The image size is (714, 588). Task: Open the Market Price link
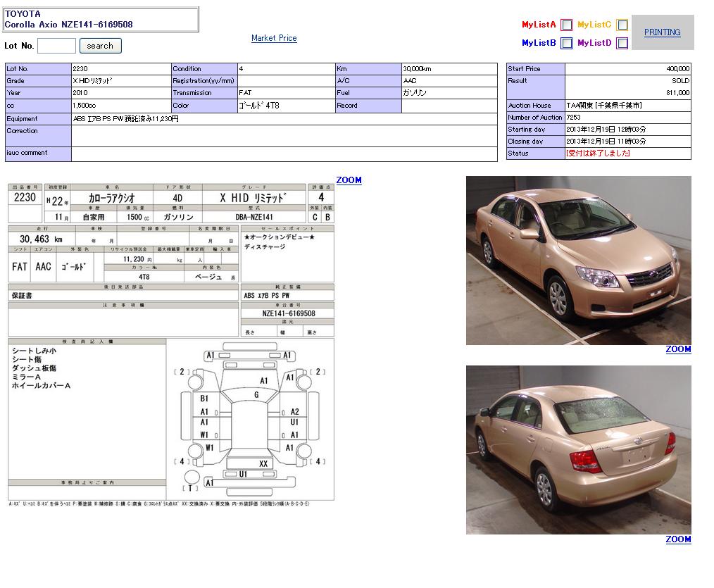pyautogui.click(x=274, y=38)
